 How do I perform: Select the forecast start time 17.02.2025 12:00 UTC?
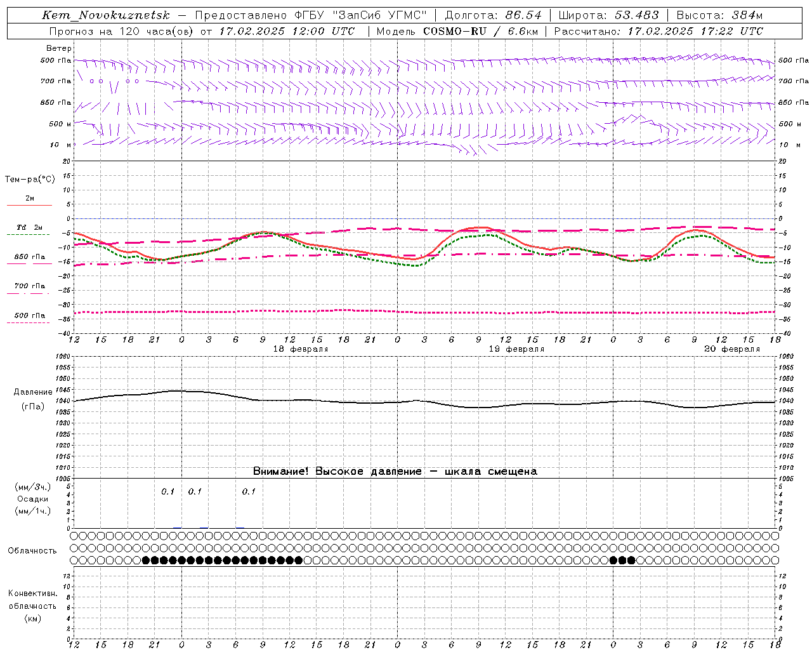click(287, 31)
